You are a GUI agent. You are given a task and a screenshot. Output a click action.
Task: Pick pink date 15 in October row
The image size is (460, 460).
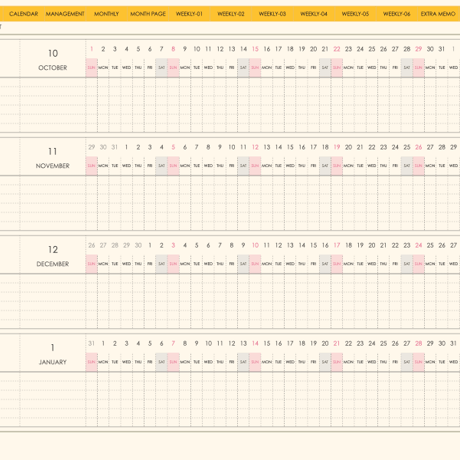click(255, 49)
